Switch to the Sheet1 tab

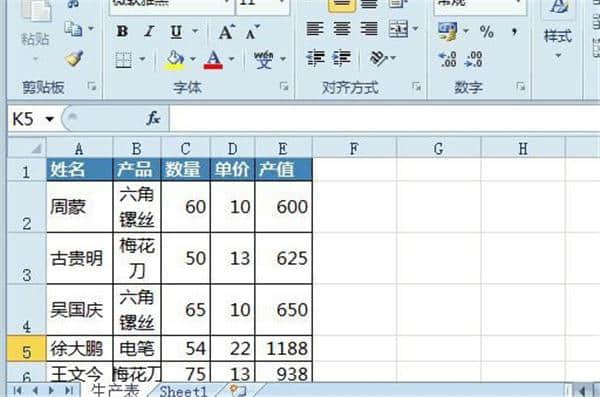click(x=183, y=391)
